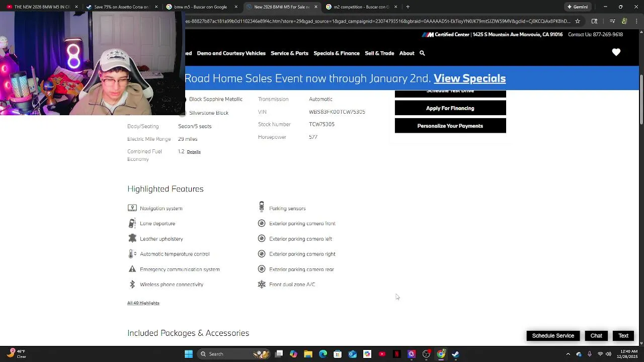Open the Chat button
This screenshot has width=644, height=362.
tap(596, 336)
